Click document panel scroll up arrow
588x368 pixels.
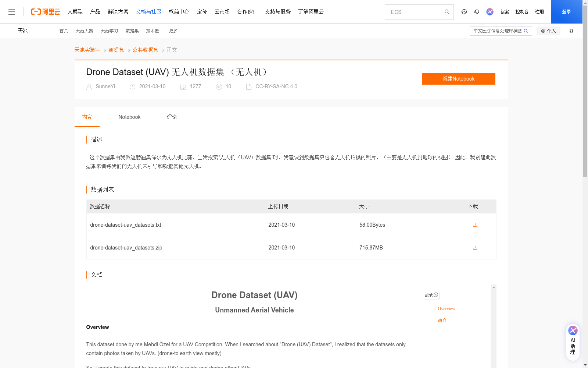point(494,287)
